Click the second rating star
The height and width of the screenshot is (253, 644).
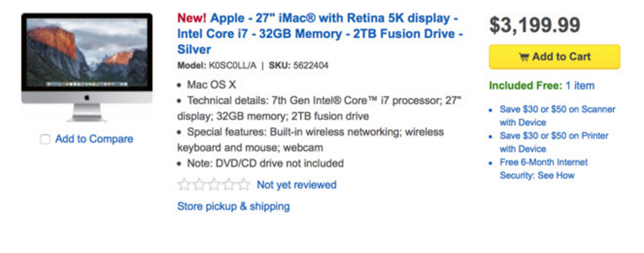[x=199, y=185]
